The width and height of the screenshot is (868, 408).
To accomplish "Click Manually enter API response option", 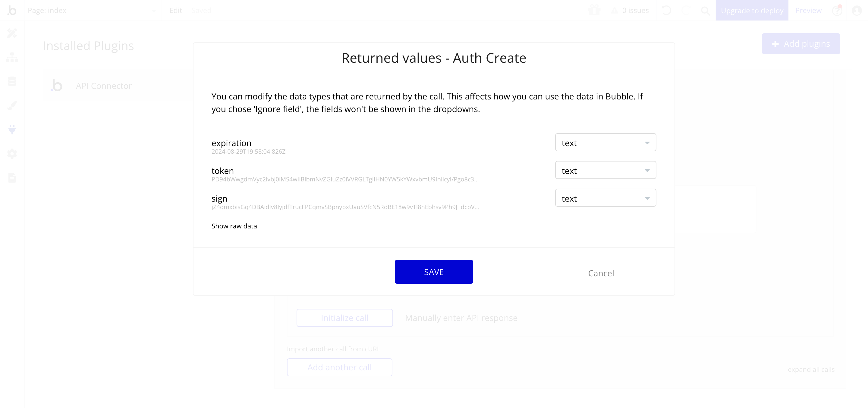I will (x=461, y=317).
